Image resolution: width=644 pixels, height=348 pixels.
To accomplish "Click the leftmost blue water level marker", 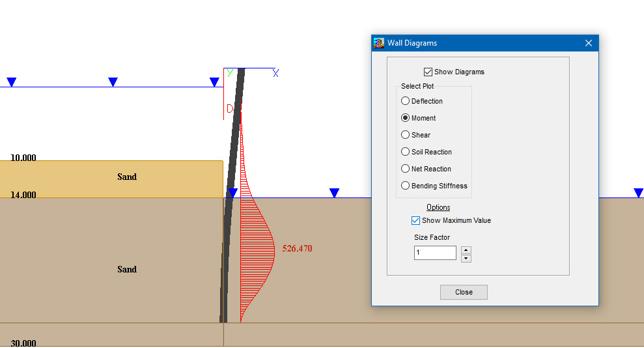I will [x=11, y=82].
